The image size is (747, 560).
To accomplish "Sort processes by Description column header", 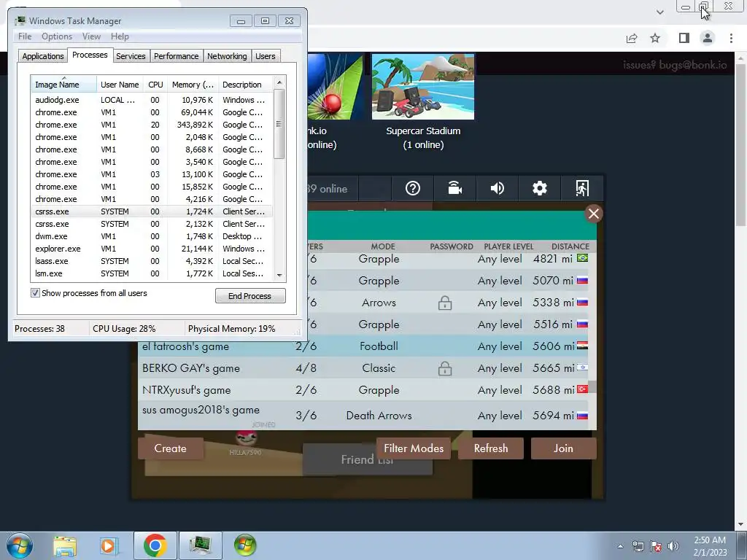I will [246, 85].
